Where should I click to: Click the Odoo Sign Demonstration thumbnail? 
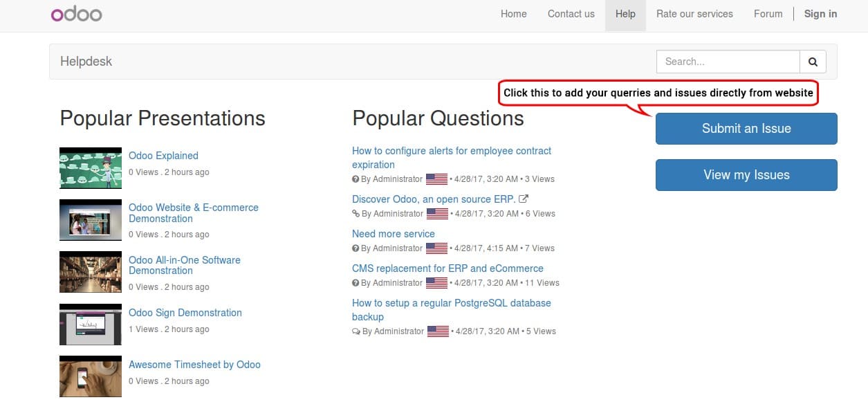91,325
